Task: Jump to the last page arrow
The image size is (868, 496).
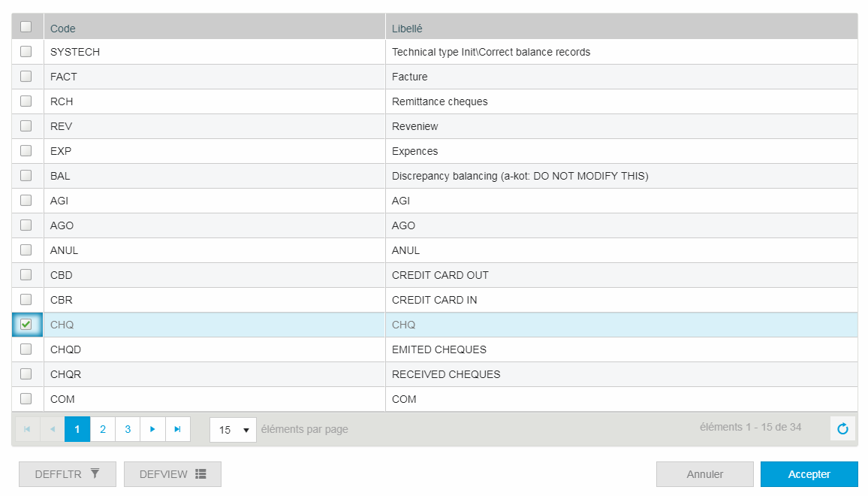Action: pyautogui.click(x=178, y=429)
